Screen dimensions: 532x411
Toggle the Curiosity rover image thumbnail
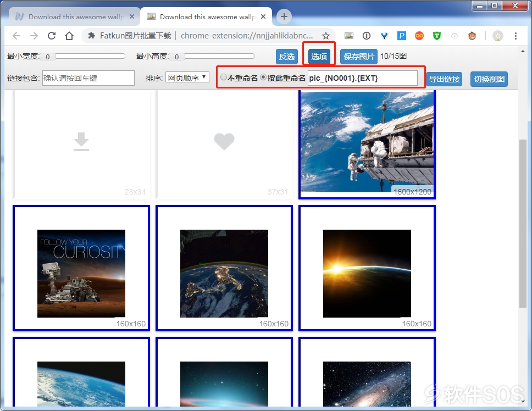(x=81, y=268)
